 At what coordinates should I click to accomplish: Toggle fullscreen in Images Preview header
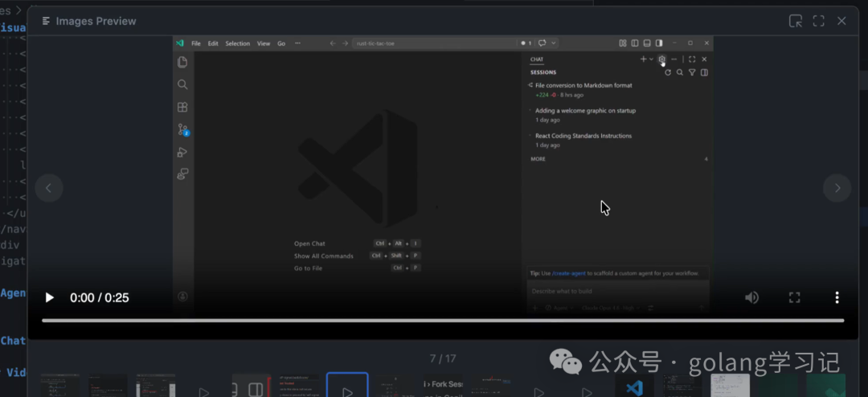tap(818, 21)
